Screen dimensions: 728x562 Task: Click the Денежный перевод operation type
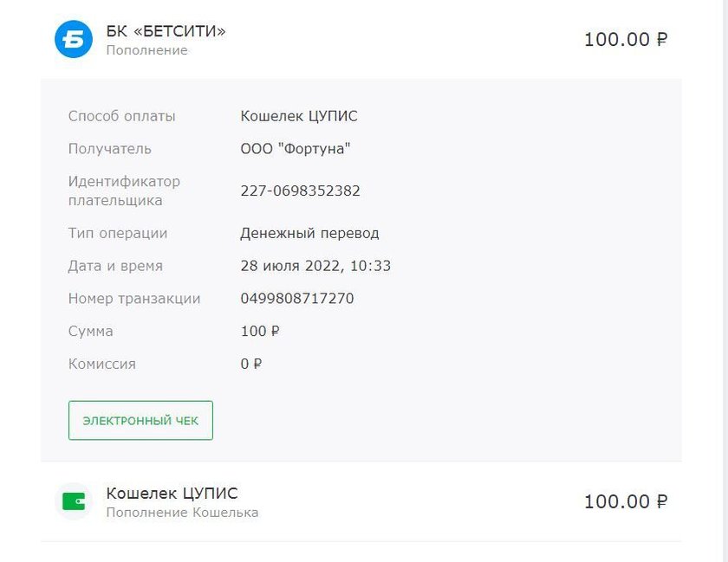(309, 233)
